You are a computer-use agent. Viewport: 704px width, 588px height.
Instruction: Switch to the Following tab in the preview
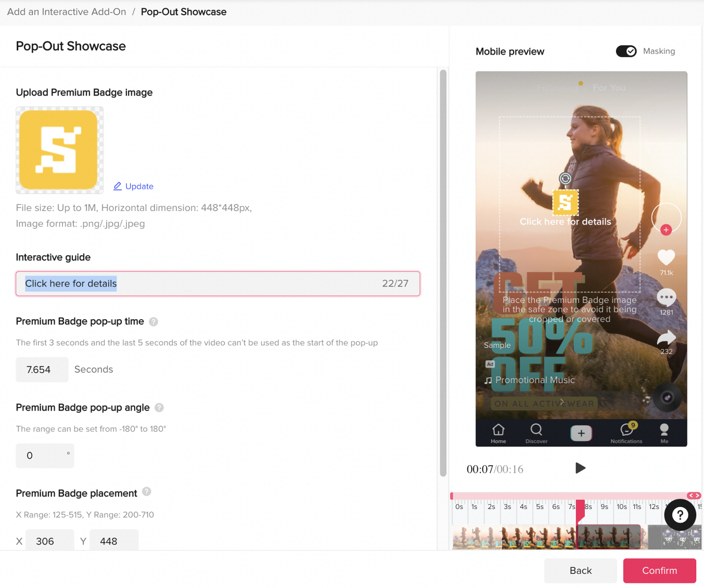coord(558,87)
